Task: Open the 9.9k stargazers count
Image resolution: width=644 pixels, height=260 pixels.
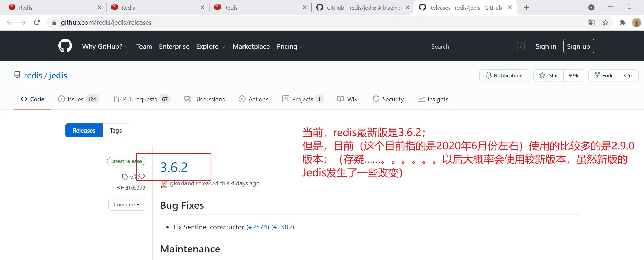Action: coord(574,75)
